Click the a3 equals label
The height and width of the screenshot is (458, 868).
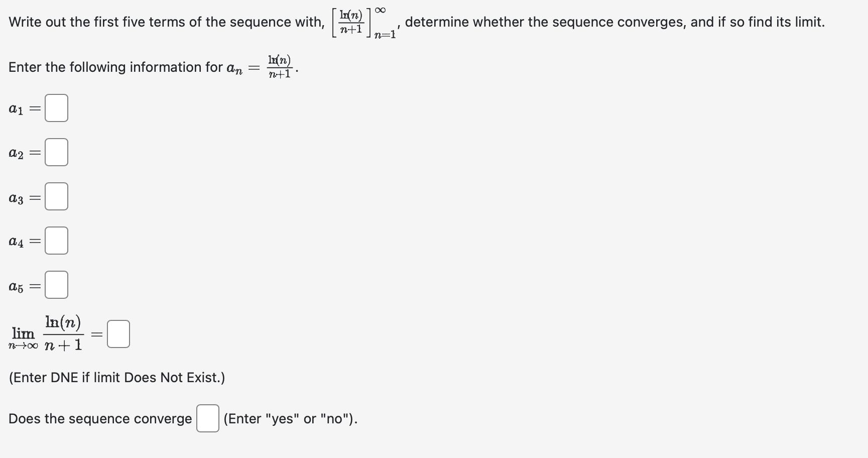point(22,196)
